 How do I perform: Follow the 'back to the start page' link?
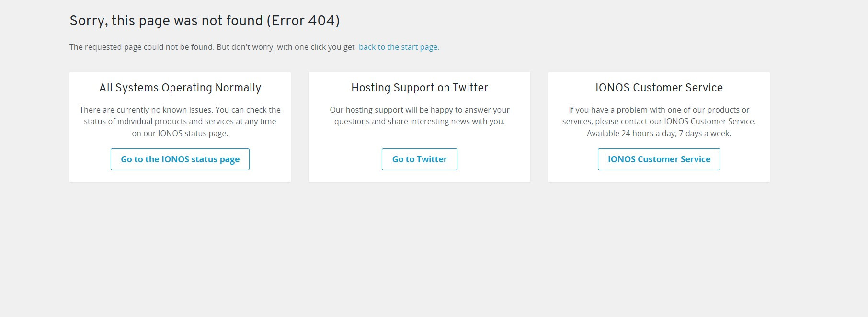tap(399, 47)
